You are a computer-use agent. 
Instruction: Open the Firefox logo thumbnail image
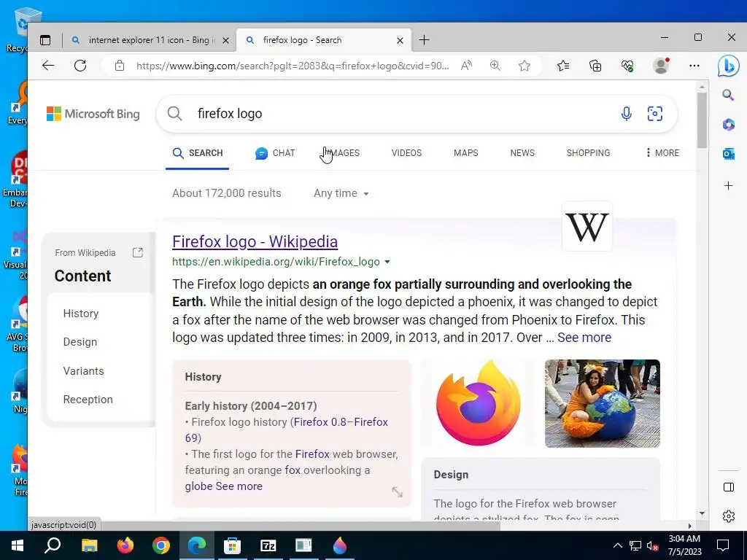click(x=478, y=403)
